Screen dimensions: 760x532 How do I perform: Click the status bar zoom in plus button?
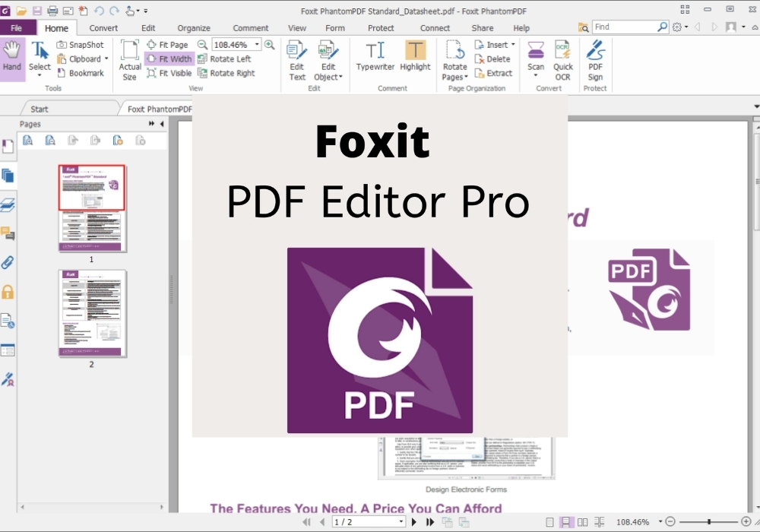tap(746, 522)
